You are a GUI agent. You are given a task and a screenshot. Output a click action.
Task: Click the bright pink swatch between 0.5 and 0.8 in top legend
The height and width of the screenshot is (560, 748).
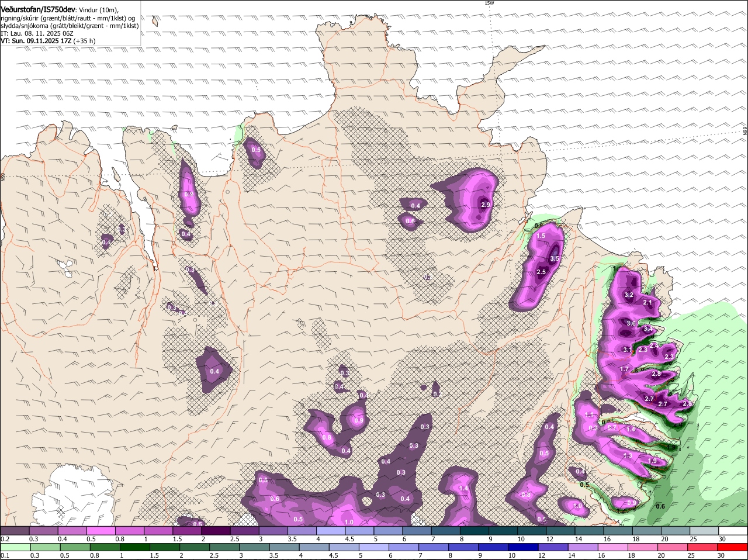pyautogui.click(x=101, y=531)
